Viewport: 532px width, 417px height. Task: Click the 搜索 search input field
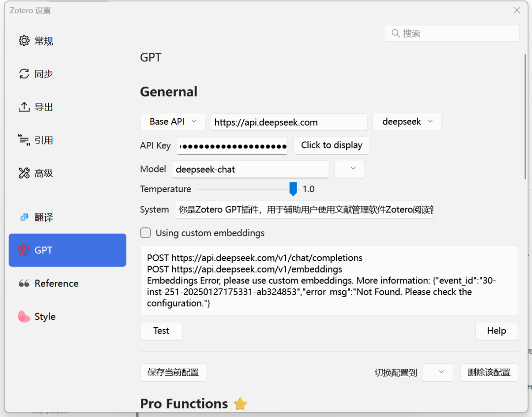click(x=452, y=34)
